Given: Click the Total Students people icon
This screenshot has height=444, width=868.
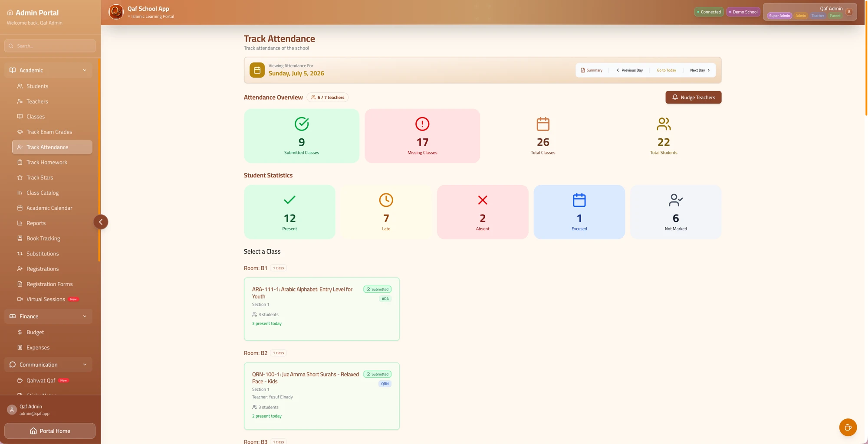Looking at the screenshot, I should click(x=664, y=124).
